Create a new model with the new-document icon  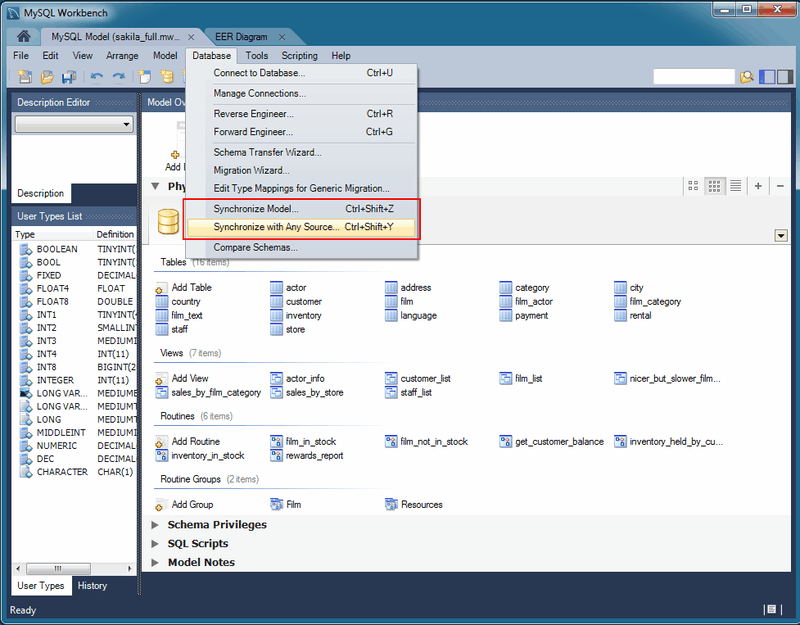[x=24, y=76]
